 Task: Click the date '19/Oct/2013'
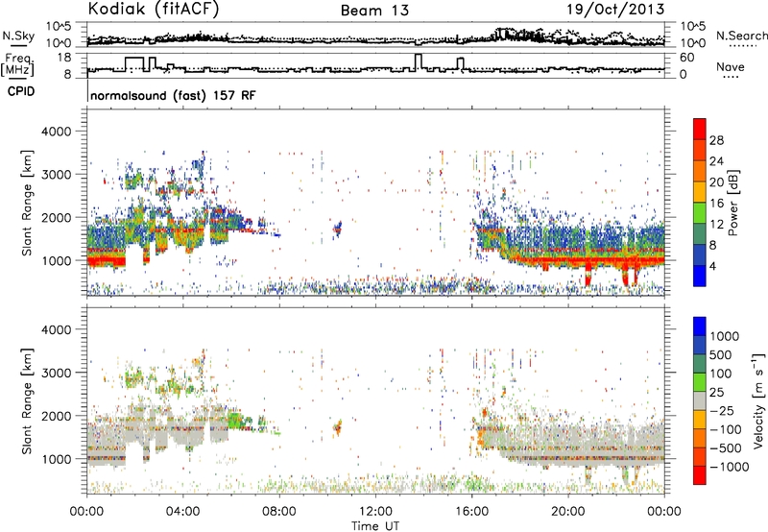pos(615,10)
